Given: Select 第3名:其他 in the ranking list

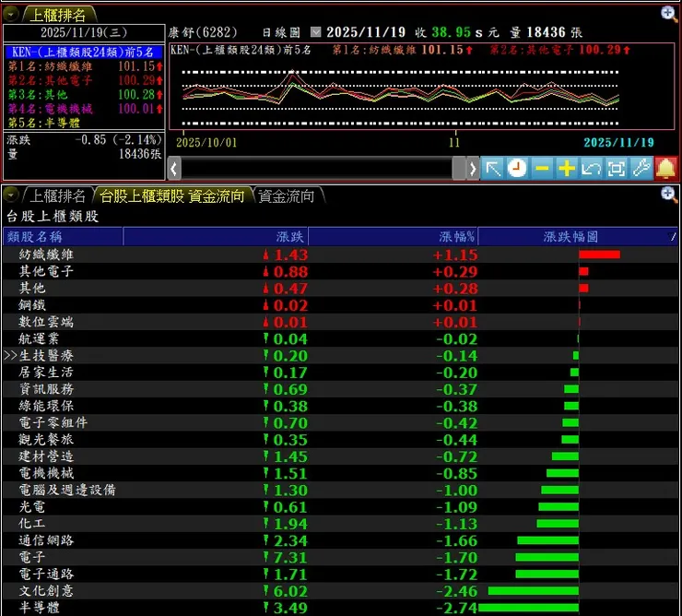Looking at the screenshot, I should [85, 94].
